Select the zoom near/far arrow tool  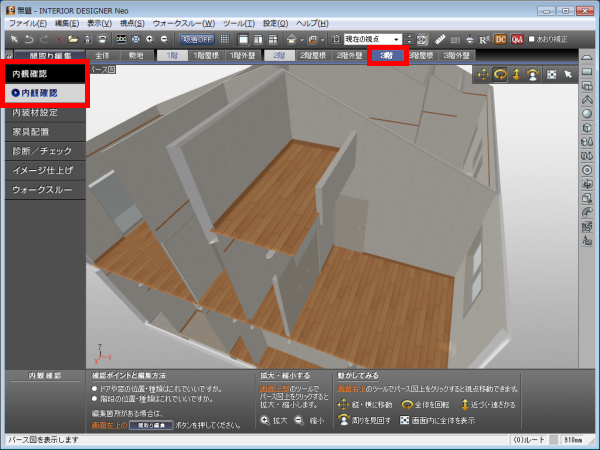518,74
